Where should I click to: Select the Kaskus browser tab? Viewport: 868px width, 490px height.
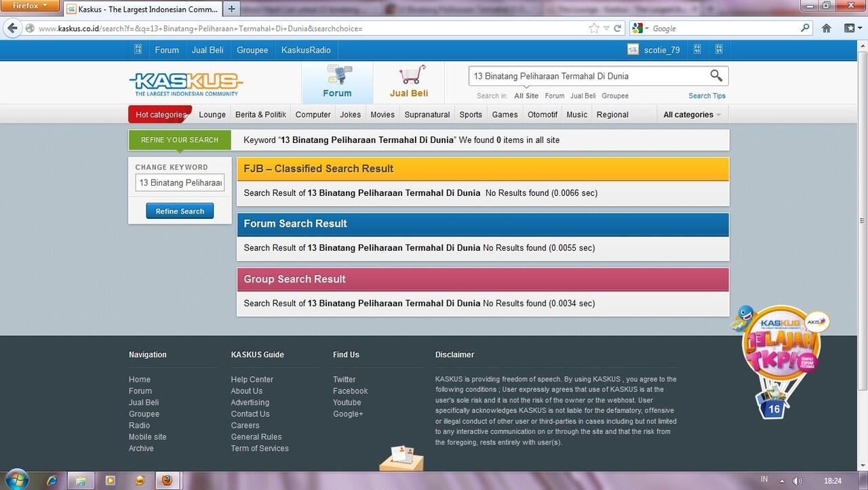(143, 9)
